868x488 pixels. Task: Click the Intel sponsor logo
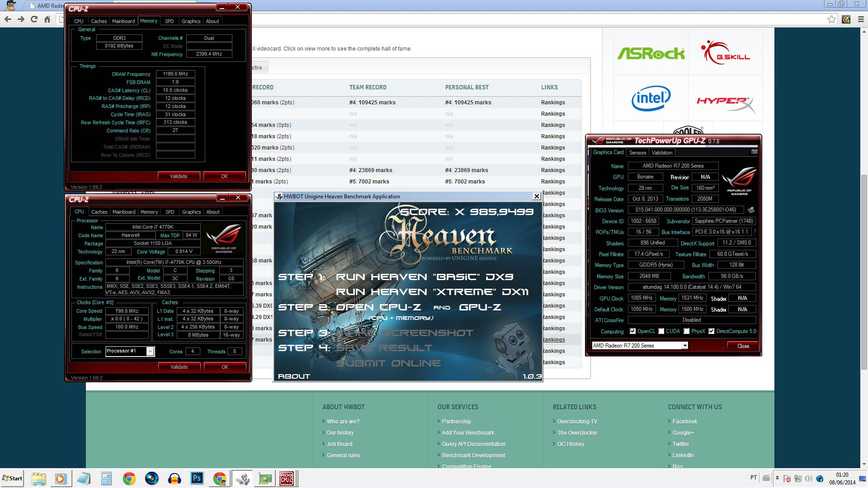(651, 98)
